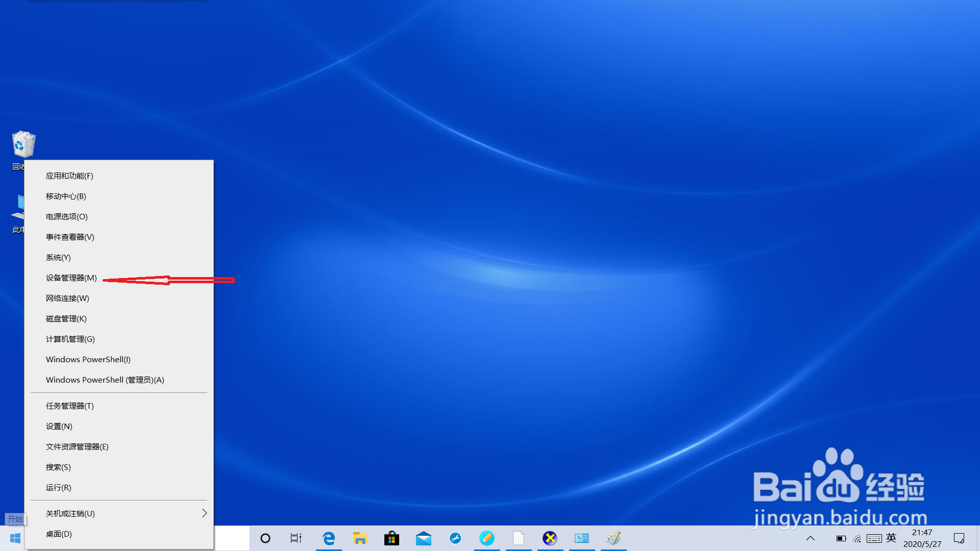Open 设置(N) from the menu

tap(119, 427)
